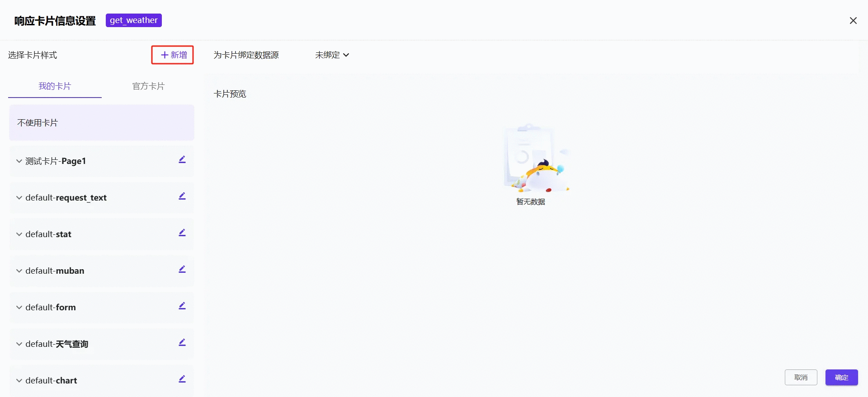Viewport: 868px width, 397px height.
Task: Open editor for default-stat card
Action: 182,233
